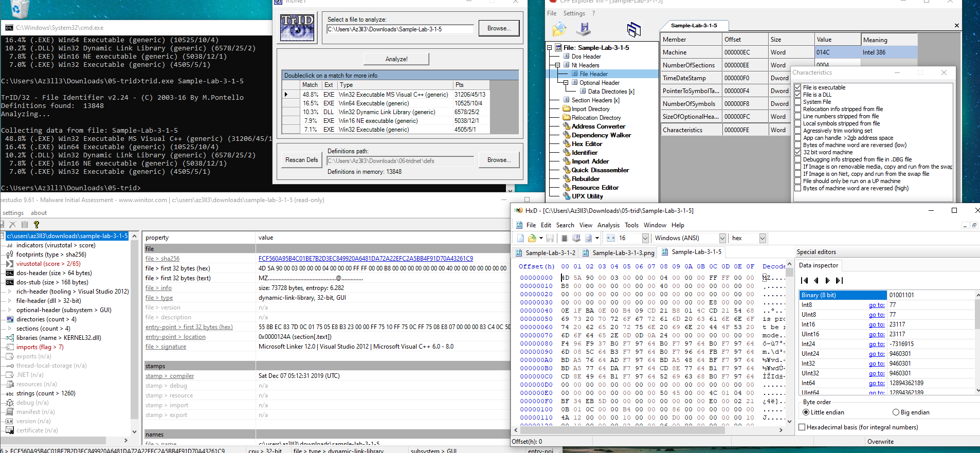Switch to the Sample-Lab-3-1-3.png tab in HxD
The image size is (980, 453).
[x=619, y=252]
